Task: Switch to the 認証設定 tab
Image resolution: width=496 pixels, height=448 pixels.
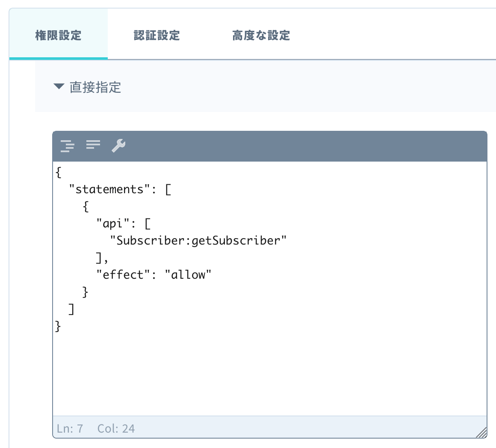Action: 156,36
